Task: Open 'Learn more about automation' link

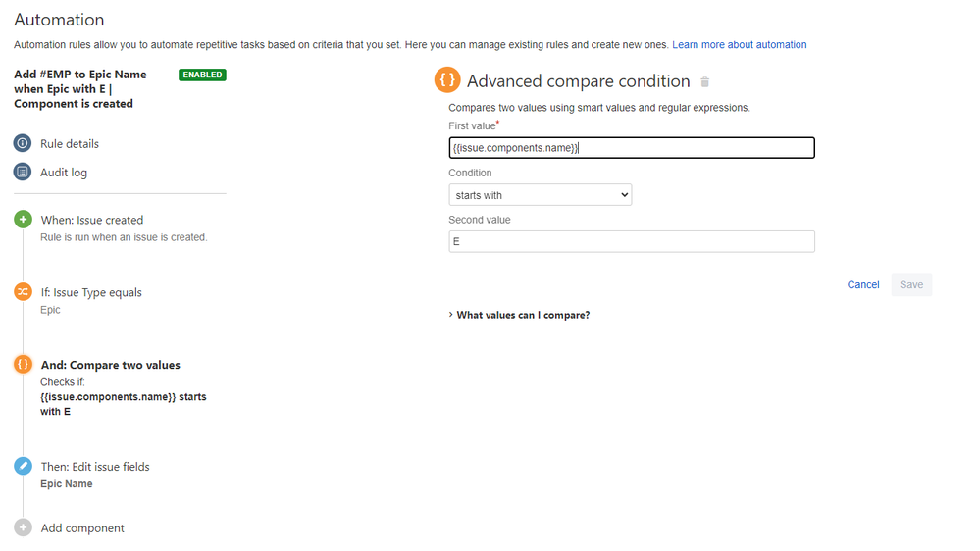Action: point(739,45)
